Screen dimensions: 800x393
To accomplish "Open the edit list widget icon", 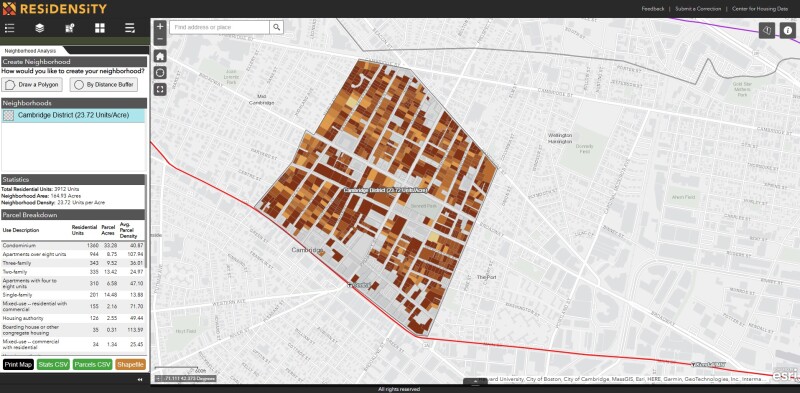I will (x=130, y=29).
